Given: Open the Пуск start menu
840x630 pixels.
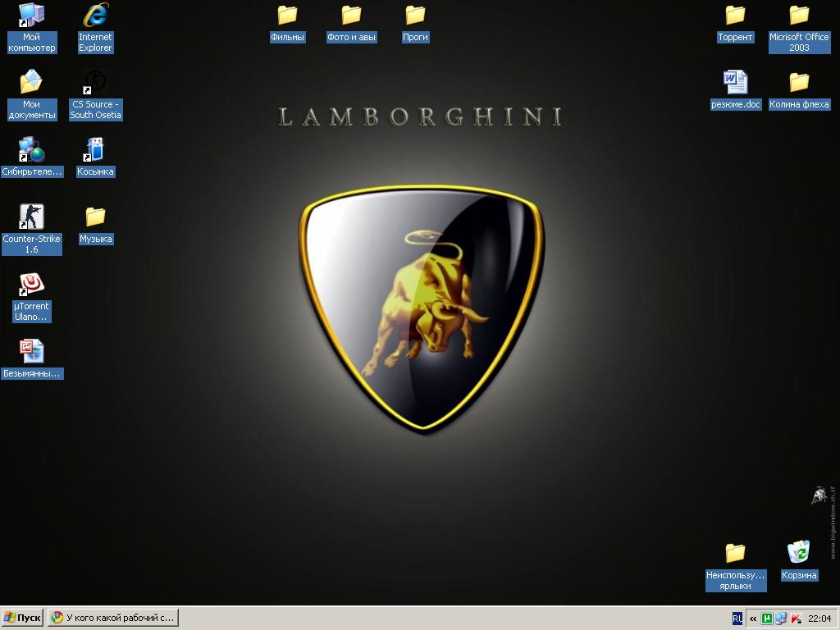Looking at the screenshot, I should point(23,618).
